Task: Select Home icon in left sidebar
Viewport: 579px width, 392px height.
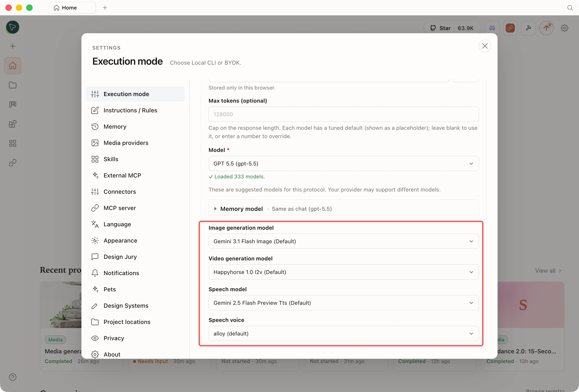Action: tap(12, 66)
